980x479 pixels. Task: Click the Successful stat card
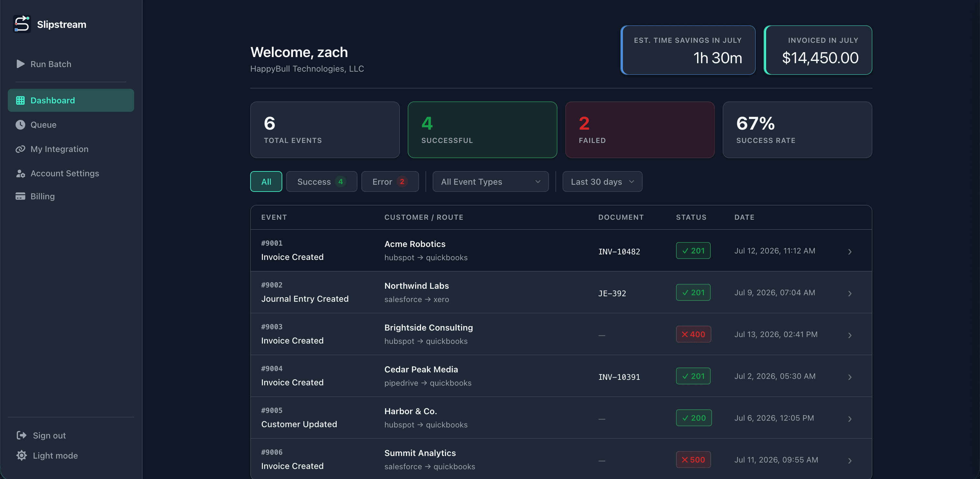(483, 130)
